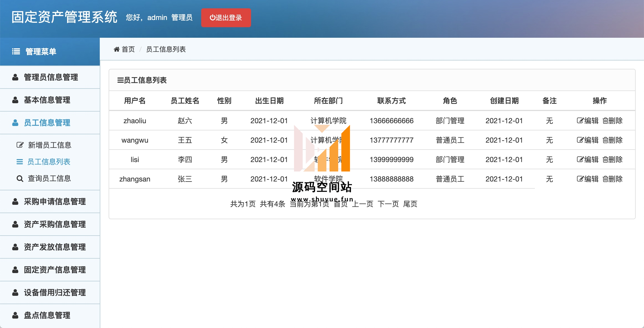Expand 采购申请信息管理 menu
Viewport: 644px width, 328px height.
coord(55,201)
